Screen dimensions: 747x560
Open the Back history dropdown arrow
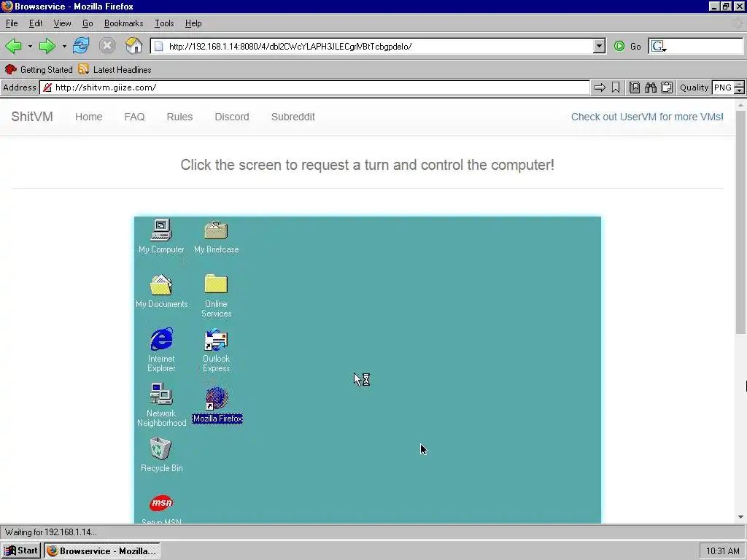coord(30,46)
